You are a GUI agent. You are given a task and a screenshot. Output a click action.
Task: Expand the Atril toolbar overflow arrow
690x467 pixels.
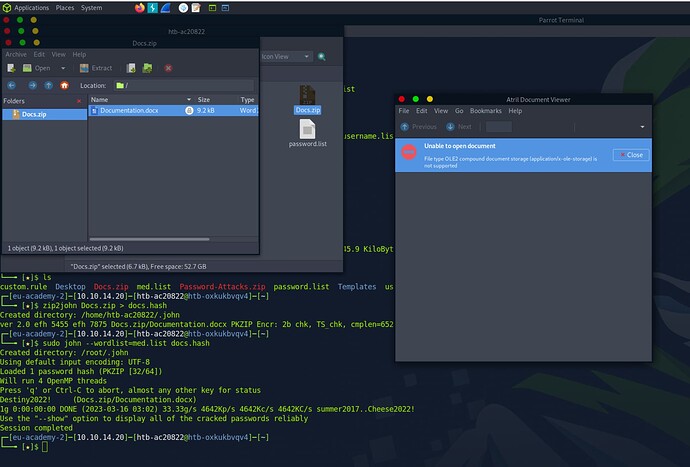(642, 127)
